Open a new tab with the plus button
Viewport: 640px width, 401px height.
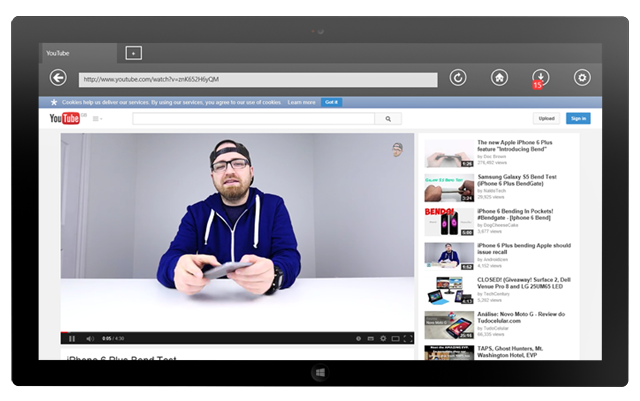(134, 53)
